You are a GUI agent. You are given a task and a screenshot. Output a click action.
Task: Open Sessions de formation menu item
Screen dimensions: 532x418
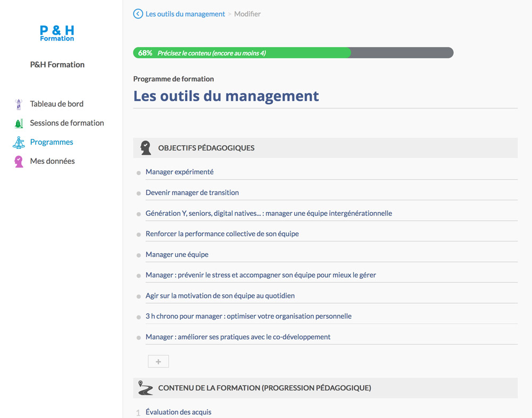66,123
